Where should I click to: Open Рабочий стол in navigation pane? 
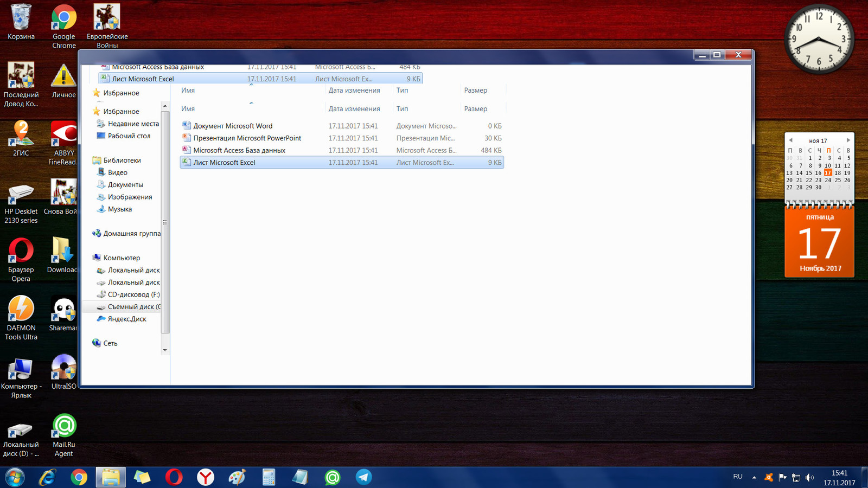click(x=123, y=136)
